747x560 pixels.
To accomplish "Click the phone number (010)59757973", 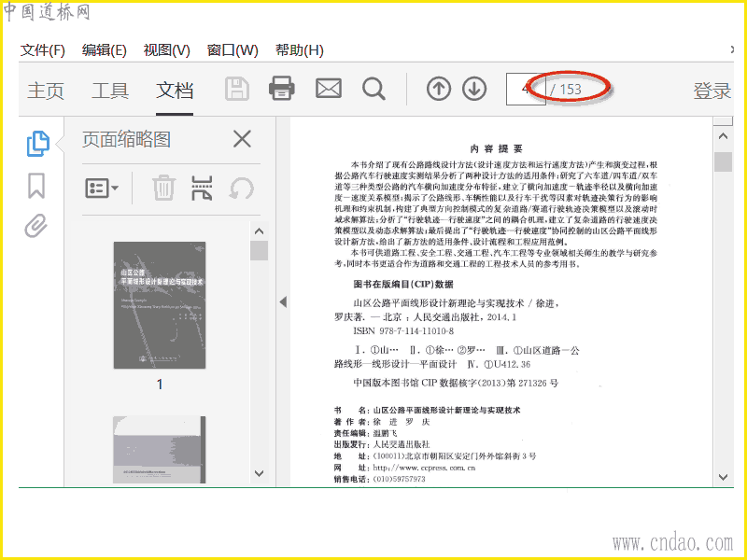I will point(400,479).
